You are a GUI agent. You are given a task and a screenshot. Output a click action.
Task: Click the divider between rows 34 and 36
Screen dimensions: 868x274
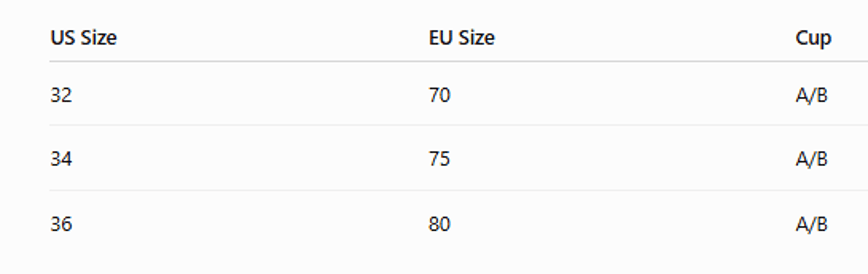click(x=459, y=190)
